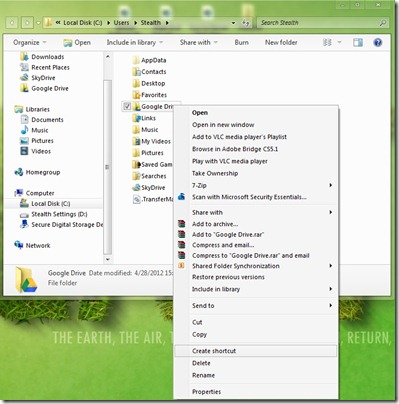
Task: Expand the Send to submenu
Action: pos(256,305)
